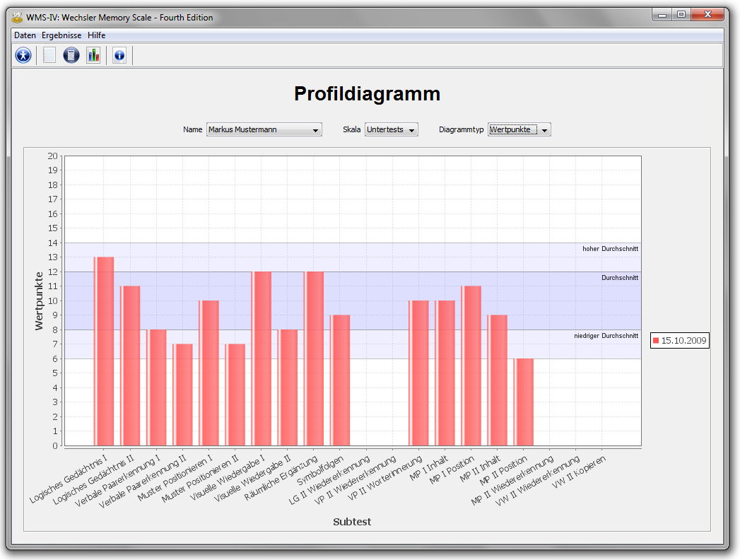Minimize the WMS-IV window
This screenshot has height=560, width=740.
[x=662, y=14]
